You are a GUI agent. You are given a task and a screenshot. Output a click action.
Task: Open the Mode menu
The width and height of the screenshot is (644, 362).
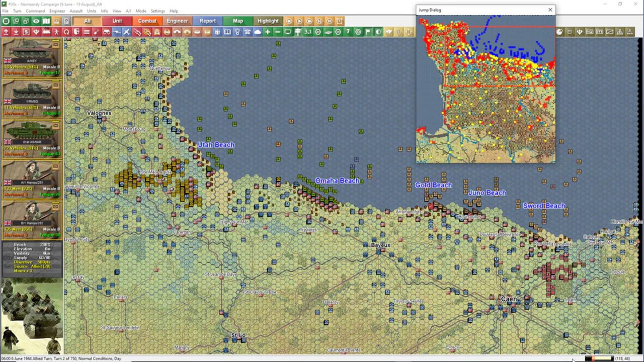coord(141,11)
